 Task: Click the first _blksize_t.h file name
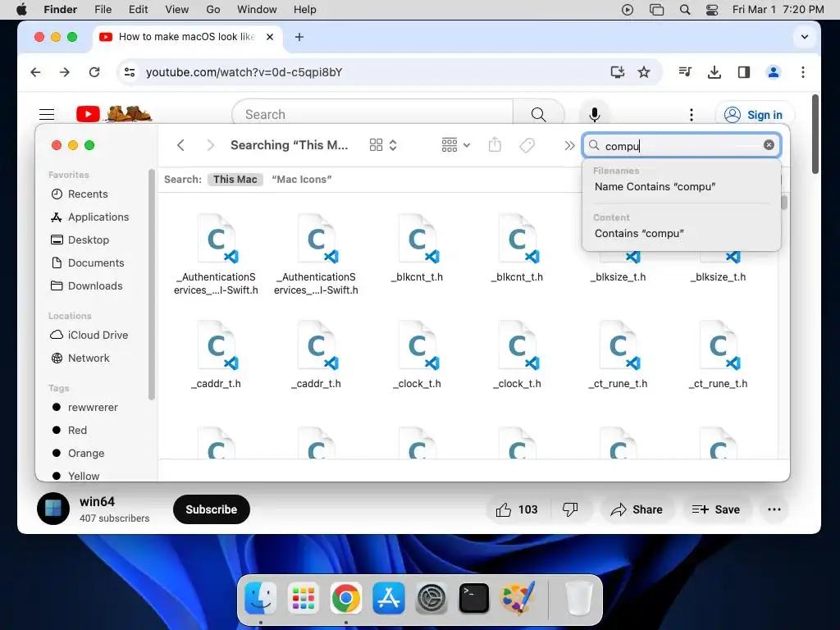pyautogui.click(x=618, y=277)
